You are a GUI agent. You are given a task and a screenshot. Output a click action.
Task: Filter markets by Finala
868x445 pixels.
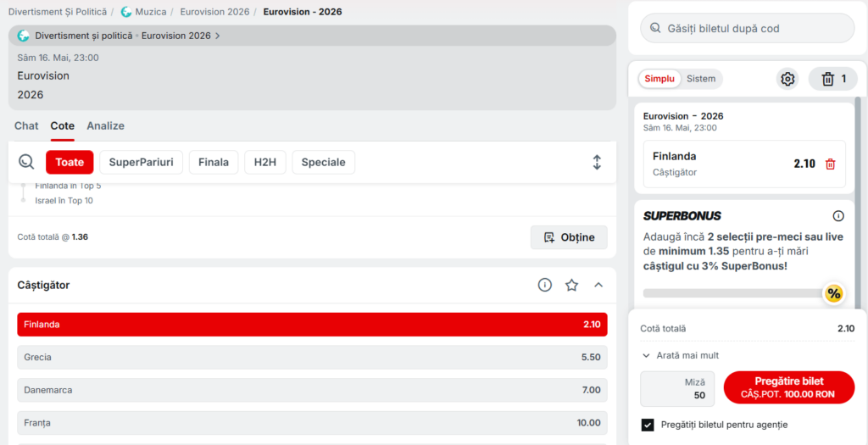pos(214,162)
